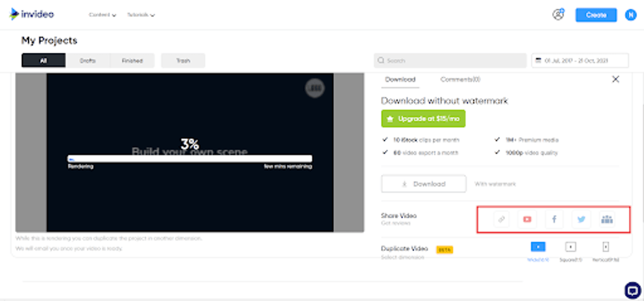This screenshot has height=301, width=644.
Task: Select Vertical 9:16 duplicate dimension
Action: click(606, 247)
